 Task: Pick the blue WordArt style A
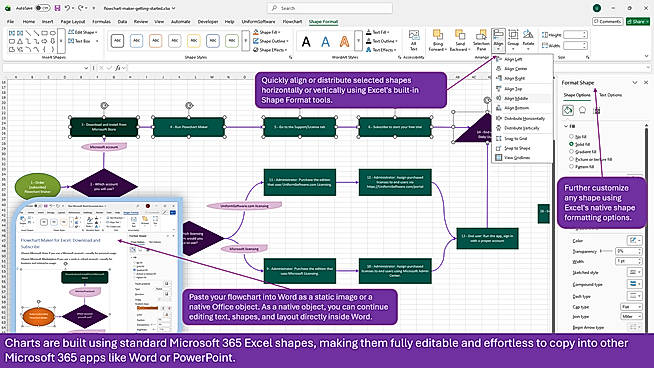(x=325, y=41)
